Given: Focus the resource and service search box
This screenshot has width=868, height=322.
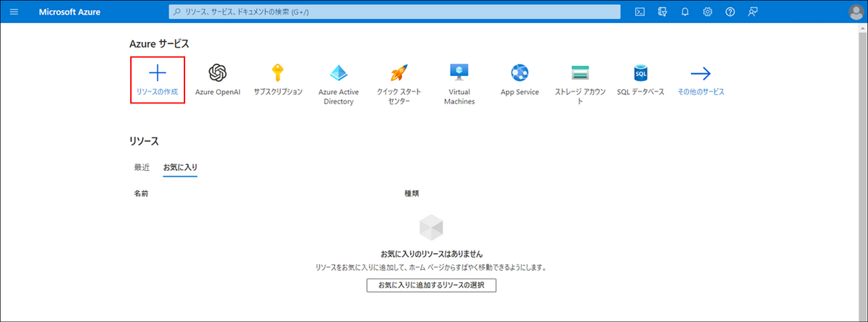Looking at the screenshot, I should click(394, 12).
